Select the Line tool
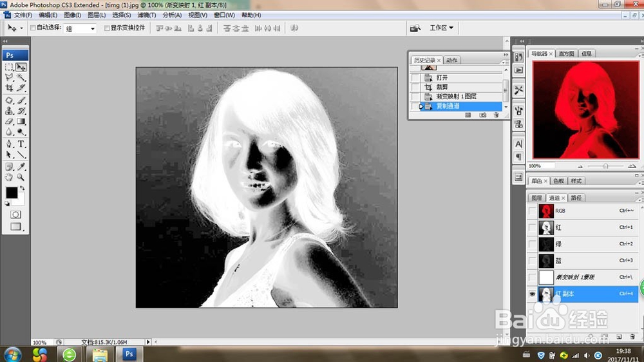644x362 pixels. click(21, 155)
